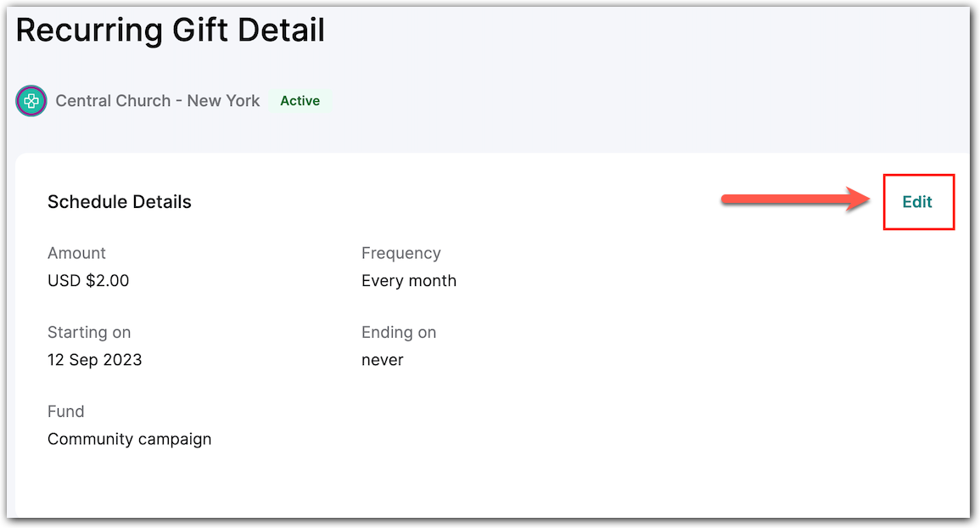Open the Central Church - New York link

158,100
